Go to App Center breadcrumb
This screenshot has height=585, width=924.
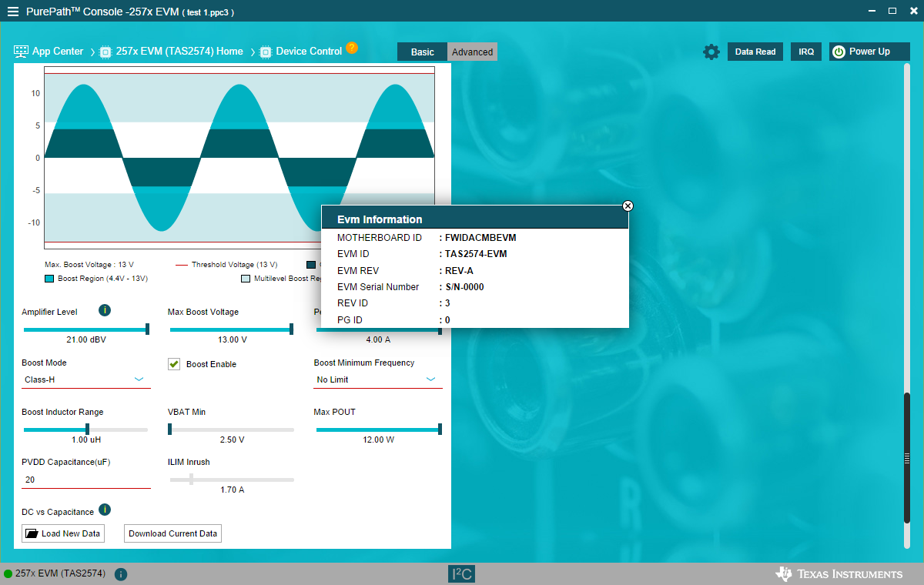pyautogui.click(x=58, y=52)
